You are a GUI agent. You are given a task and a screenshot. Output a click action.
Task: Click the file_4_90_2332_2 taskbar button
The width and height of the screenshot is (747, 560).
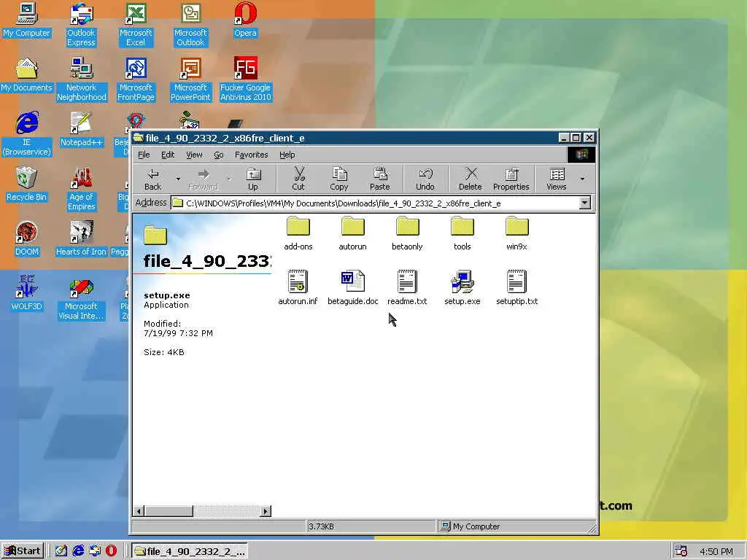click(x=190, y=551)
